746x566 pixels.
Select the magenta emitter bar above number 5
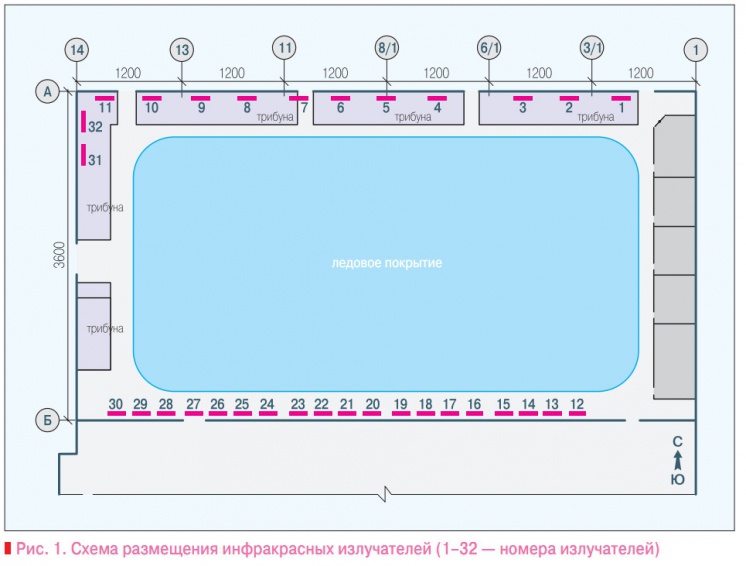click(x=386, y=98)
